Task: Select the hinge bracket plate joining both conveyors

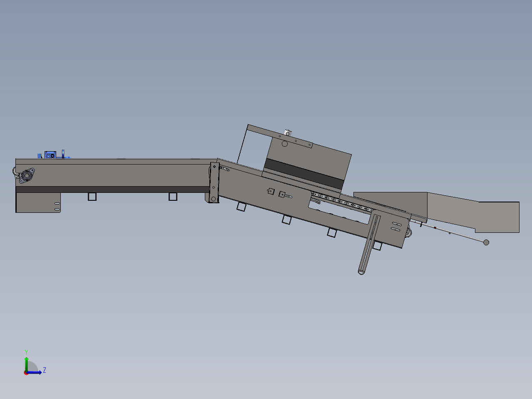Action: pos(214,183)
